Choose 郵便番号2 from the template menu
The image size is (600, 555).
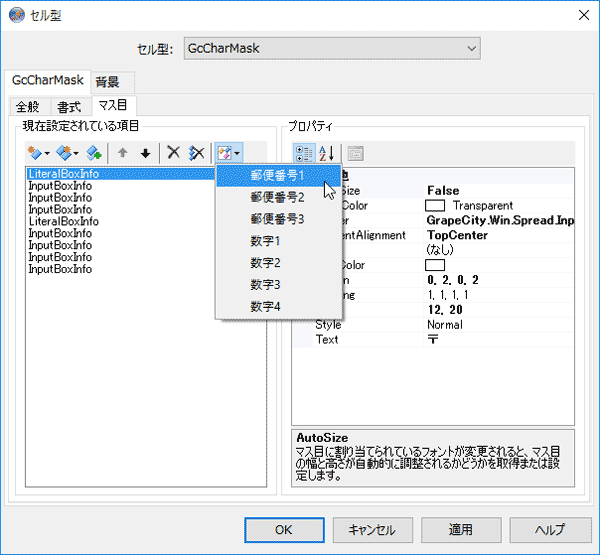(x=278, y=198)
